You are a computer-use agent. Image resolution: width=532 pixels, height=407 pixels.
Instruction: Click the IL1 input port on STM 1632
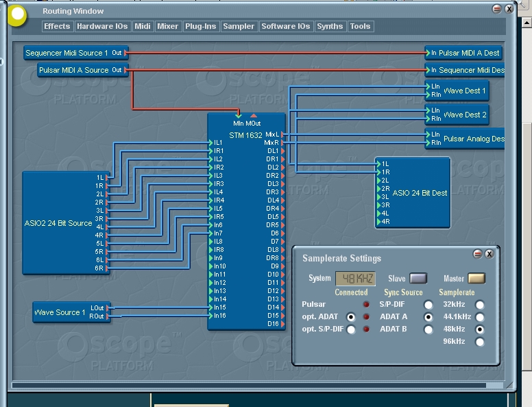(x=210, y=143)
